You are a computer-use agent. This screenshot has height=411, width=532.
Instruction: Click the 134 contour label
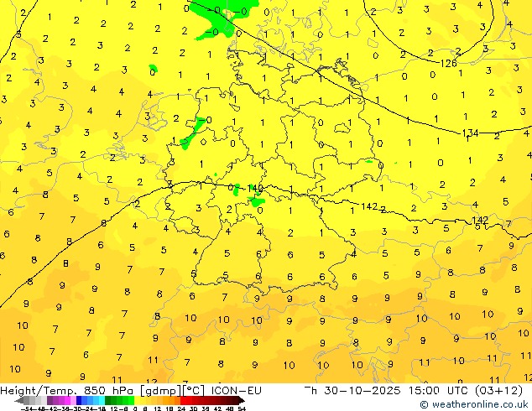470,133
